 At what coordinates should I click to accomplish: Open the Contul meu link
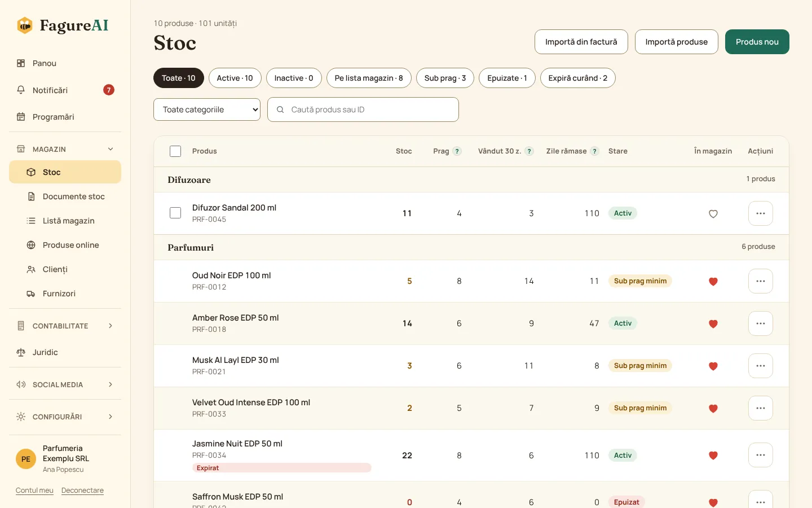click(34, 491)
